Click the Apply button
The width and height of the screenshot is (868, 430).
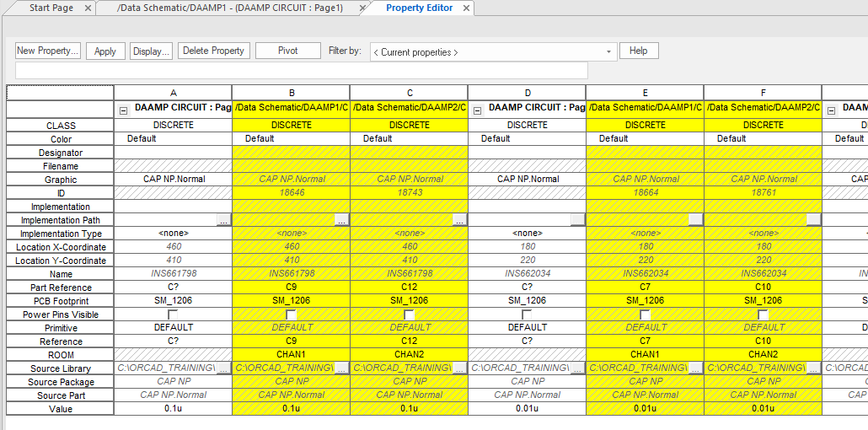(x=105, y=51)
